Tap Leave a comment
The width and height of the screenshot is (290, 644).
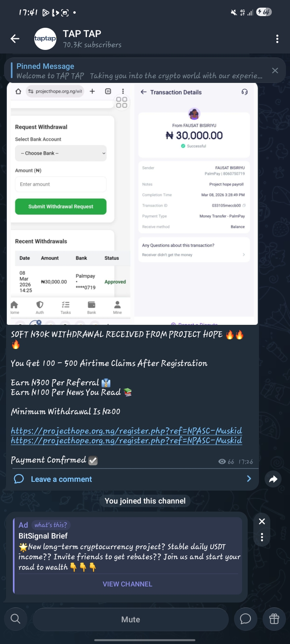pos(61,479)
